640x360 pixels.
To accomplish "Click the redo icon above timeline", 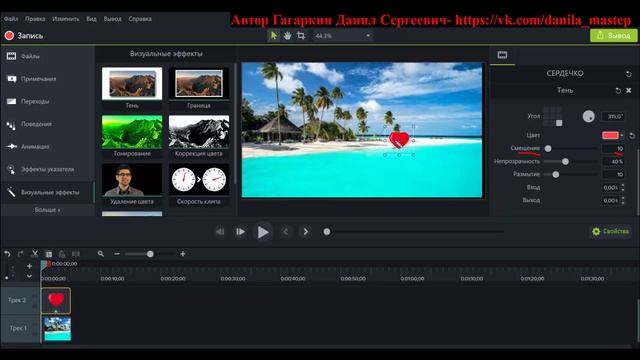I will point(20,254).
